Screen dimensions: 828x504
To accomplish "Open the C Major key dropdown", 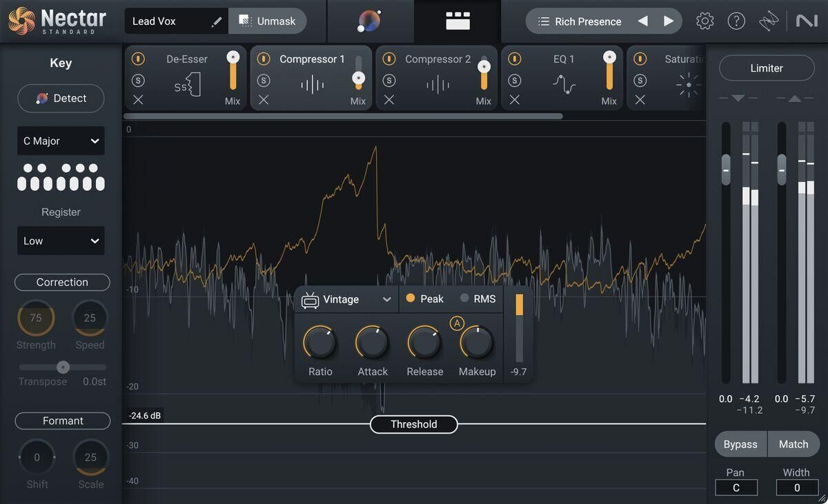I will tap(61, 141).
